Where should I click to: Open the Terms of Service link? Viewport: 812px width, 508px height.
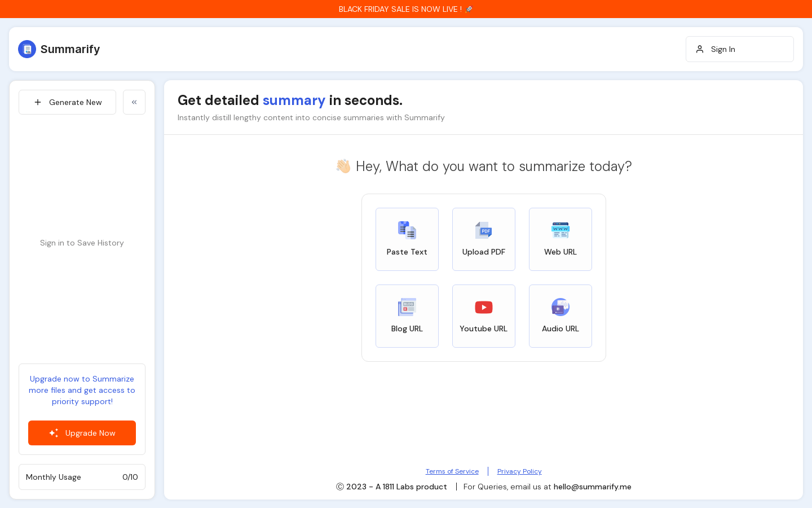pos(452,471)
